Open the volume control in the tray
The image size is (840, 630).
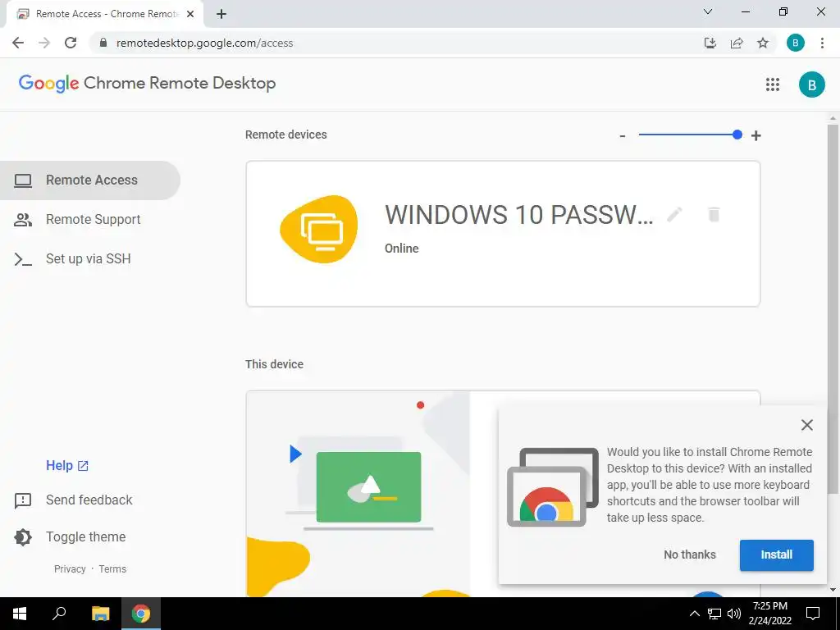pos(734,614)
